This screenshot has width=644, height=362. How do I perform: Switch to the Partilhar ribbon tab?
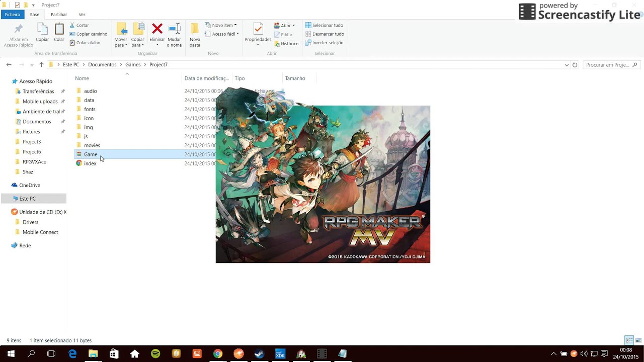click(59, 15)
